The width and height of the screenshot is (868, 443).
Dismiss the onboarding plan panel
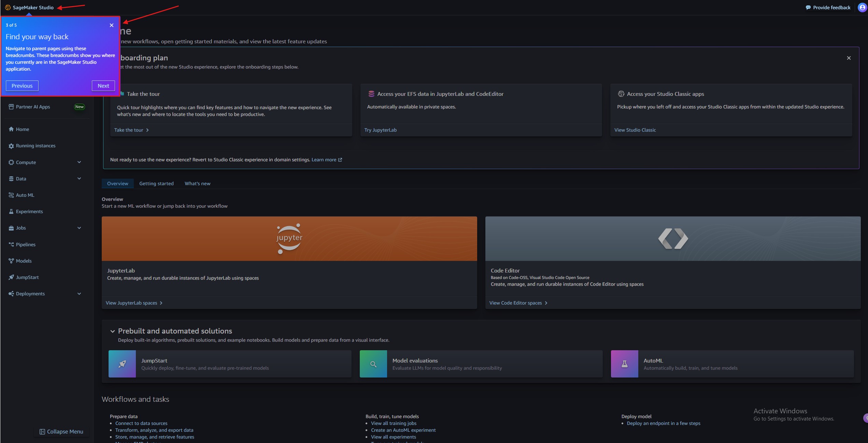pos(849,58)
